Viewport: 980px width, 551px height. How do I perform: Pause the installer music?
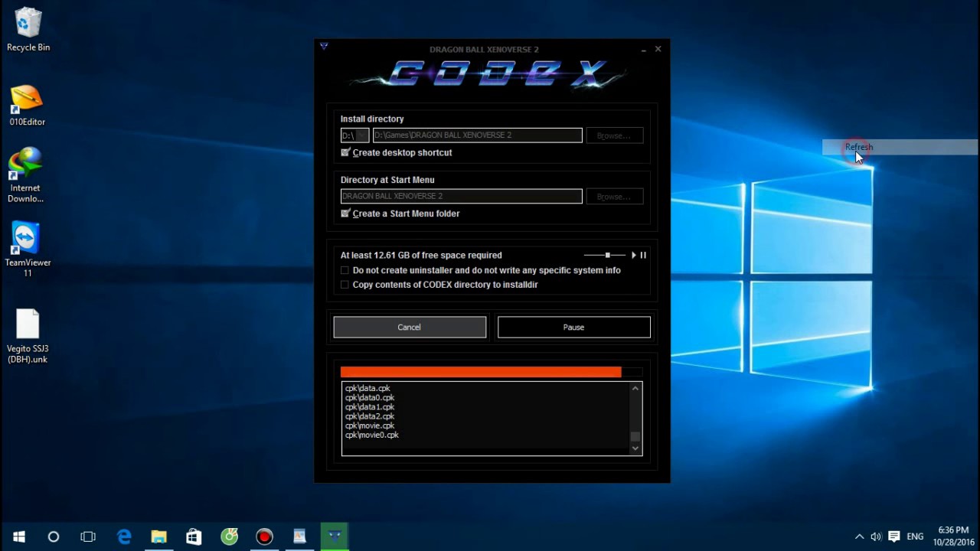(643, 255)
